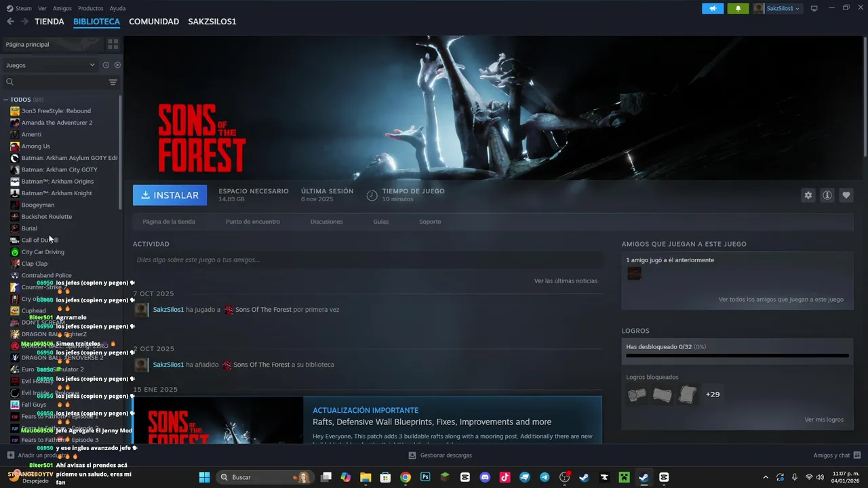The width and height of the screenshot is (868, 488).
Task: Switch to Big Picture mode icon
Action: (814, 8)
